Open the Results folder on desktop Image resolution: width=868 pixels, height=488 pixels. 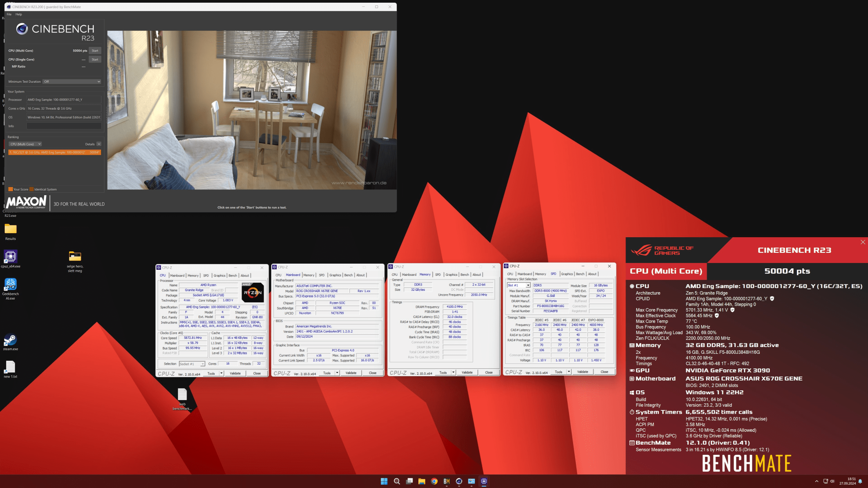(11, 232)
